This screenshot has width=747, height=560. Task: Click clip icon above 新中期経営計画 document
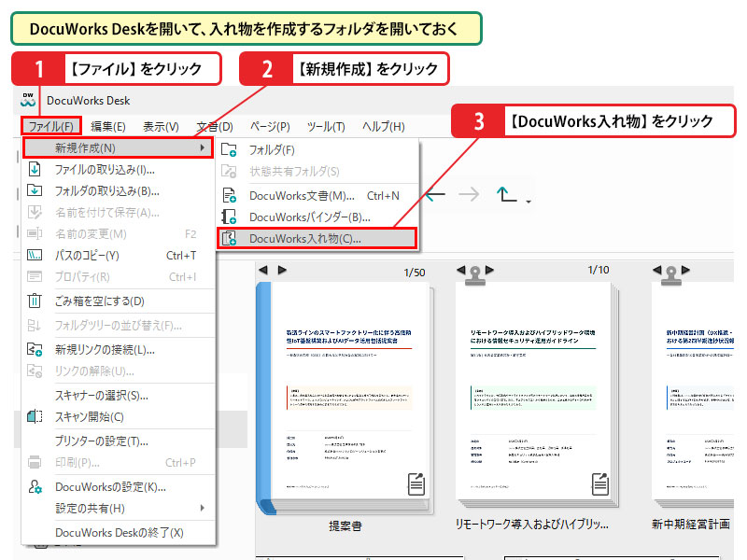(671, 275)
